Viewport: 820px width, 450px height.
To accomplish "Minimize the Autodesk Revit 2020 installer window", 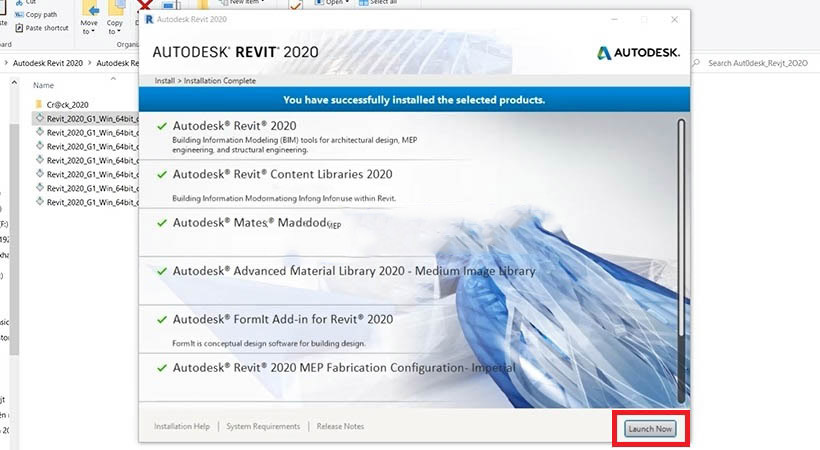I will tap(614, 19).
